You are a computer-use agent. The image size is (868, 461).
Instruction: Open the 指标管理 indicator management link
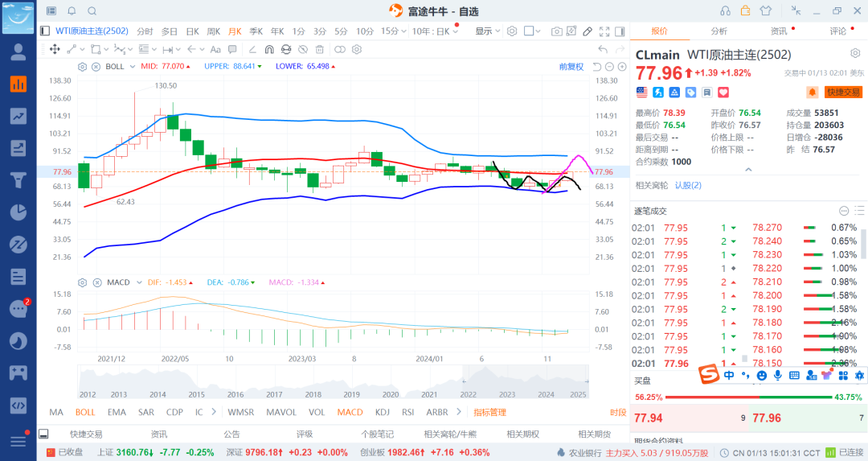pos(489,412)
